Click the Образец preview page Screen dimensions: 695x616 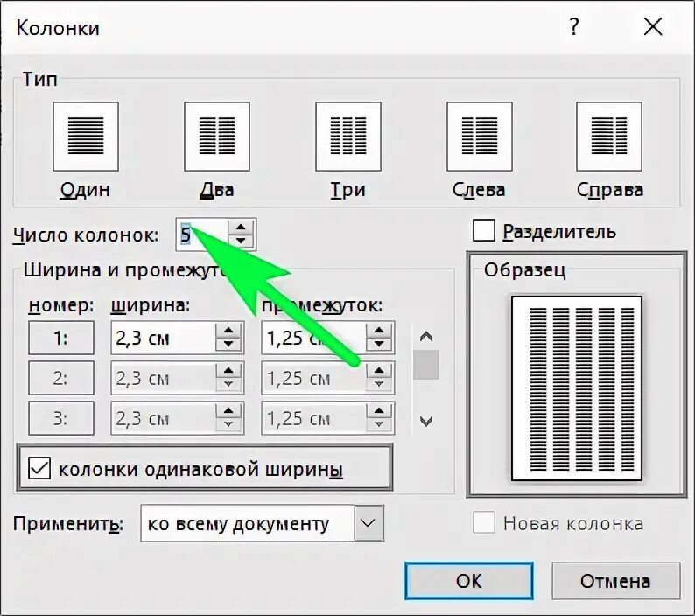tap(577, 388)
